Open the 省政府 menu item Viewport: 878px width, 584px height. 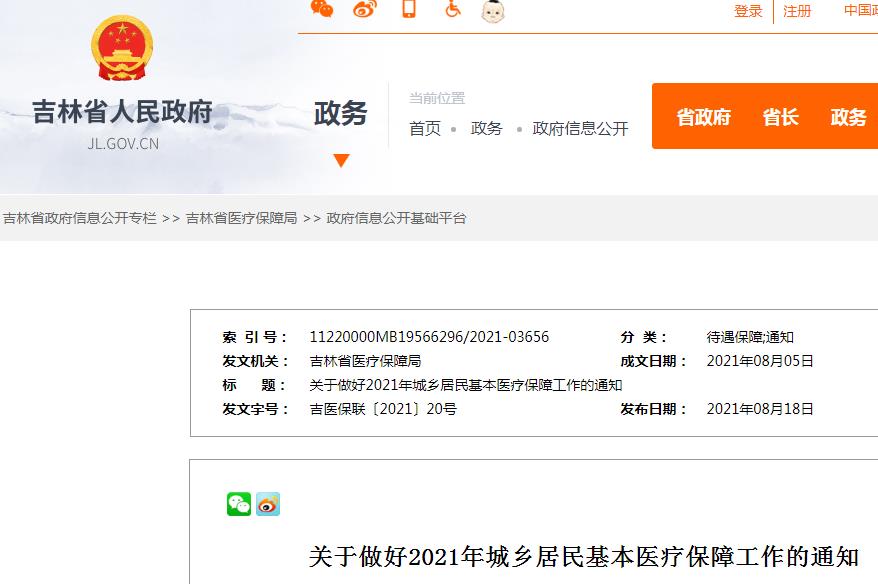click(704, 117)
